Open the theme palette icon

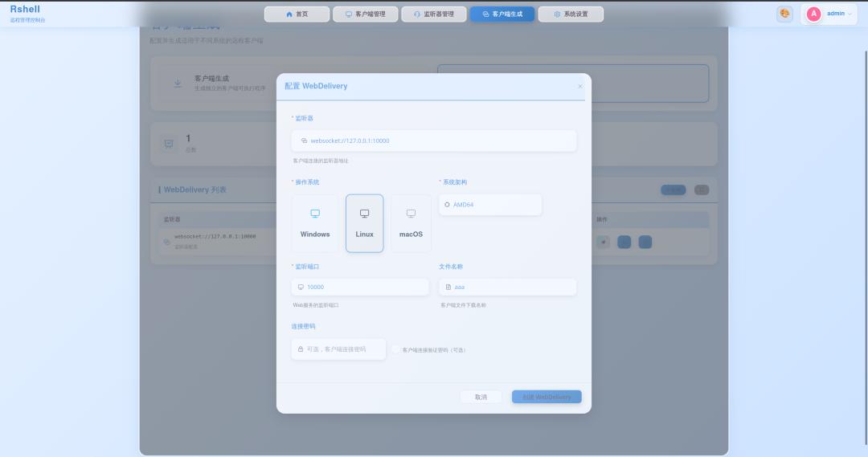(784, 14)
